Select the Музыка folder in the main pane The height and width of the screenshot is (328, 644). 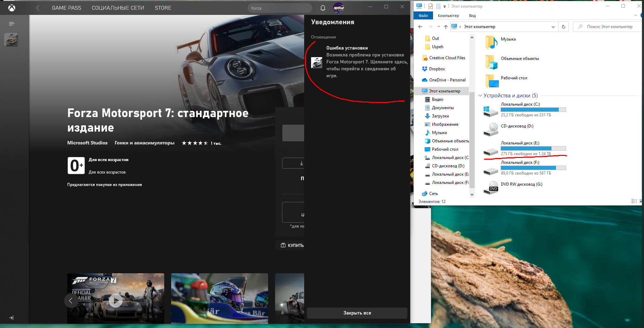click(x=501, y=42)
